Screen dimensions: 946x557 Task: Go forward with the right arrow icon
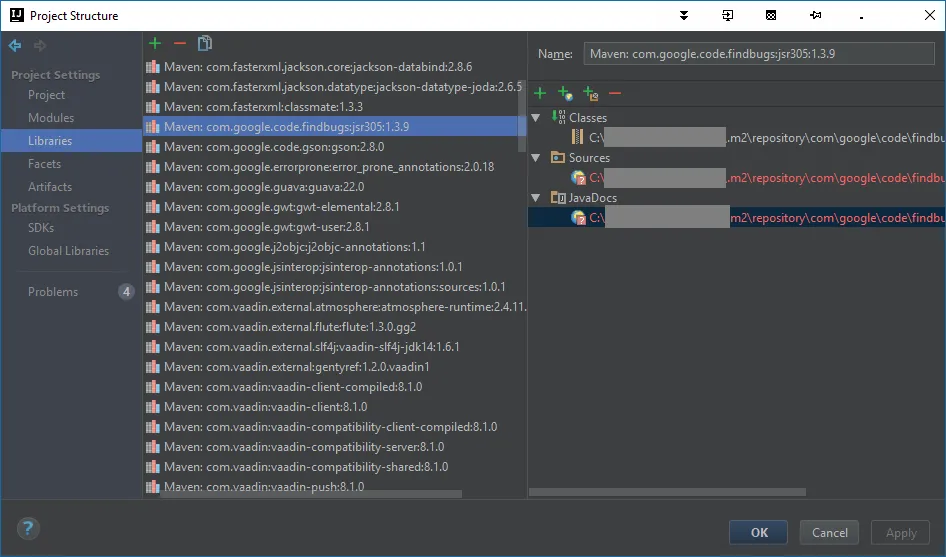(40, 45)
